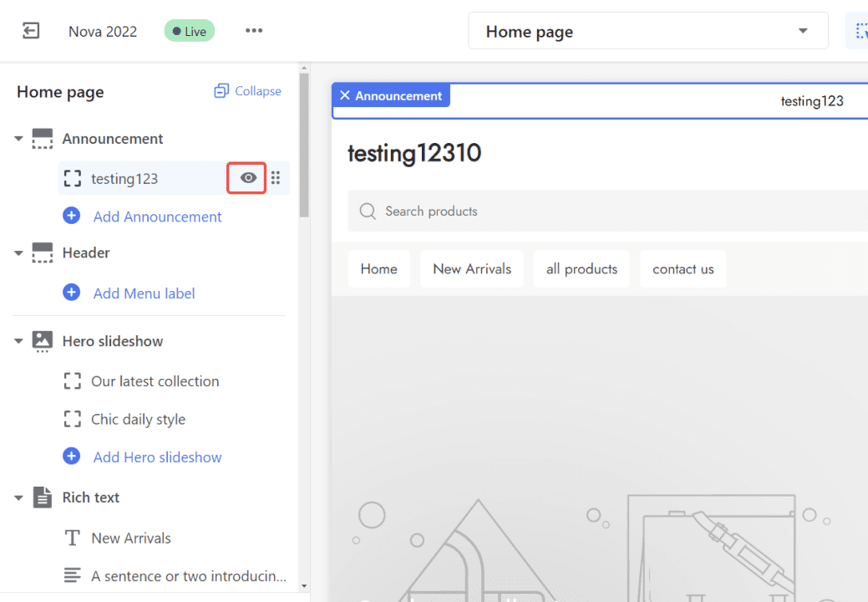Click the block icon beside testing123

(x=73, y=178)
